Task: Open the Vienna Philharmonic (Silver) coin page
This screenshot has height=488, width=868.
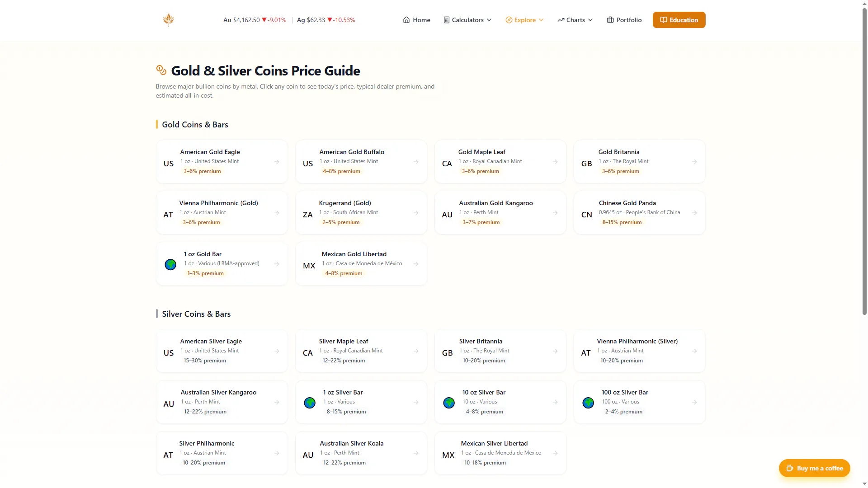Action: point(640,351)
